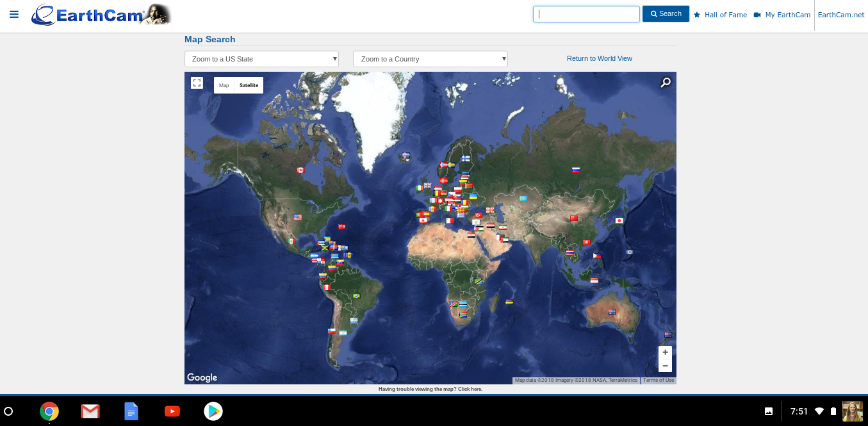This screenshot has height=426, width=868.
Task: Select the Mauritius flag marker
Action: point(509,301)
